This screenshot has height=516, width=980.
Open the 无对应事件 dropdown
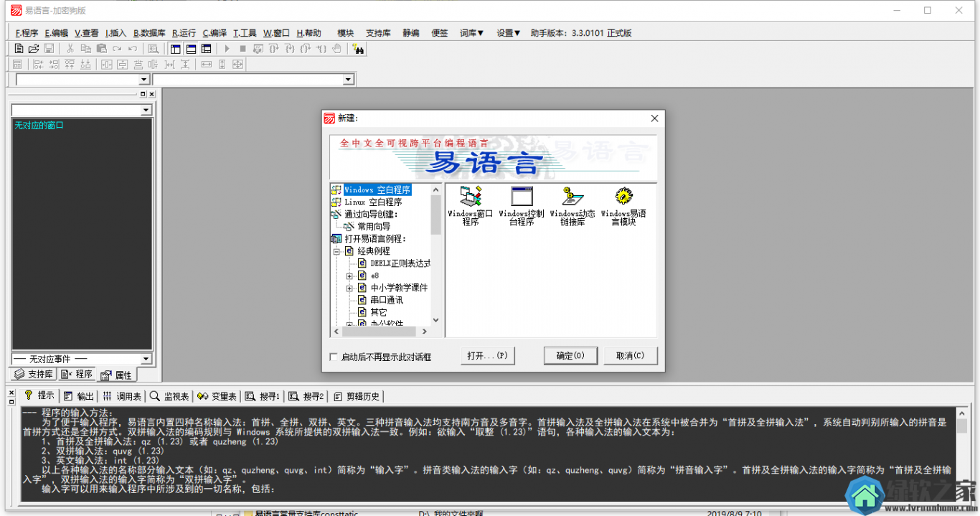pos(146,359)
